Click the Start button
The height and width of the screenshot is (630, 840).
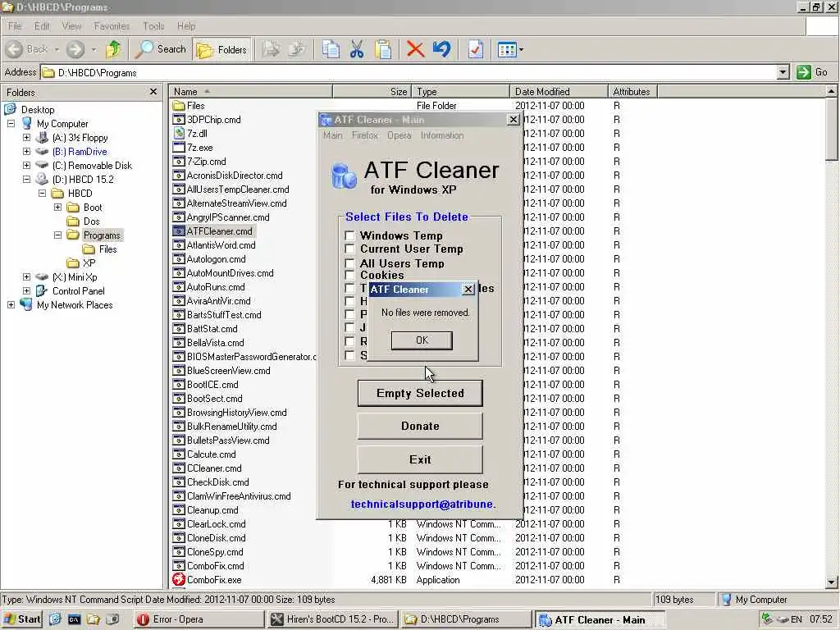coord(22,619)
